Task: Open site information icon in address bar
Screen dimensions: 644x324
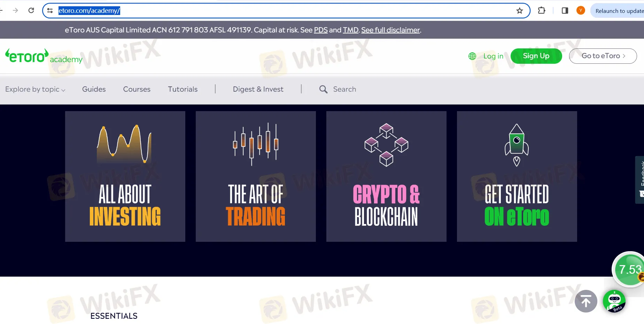Action: coord(50,10)
